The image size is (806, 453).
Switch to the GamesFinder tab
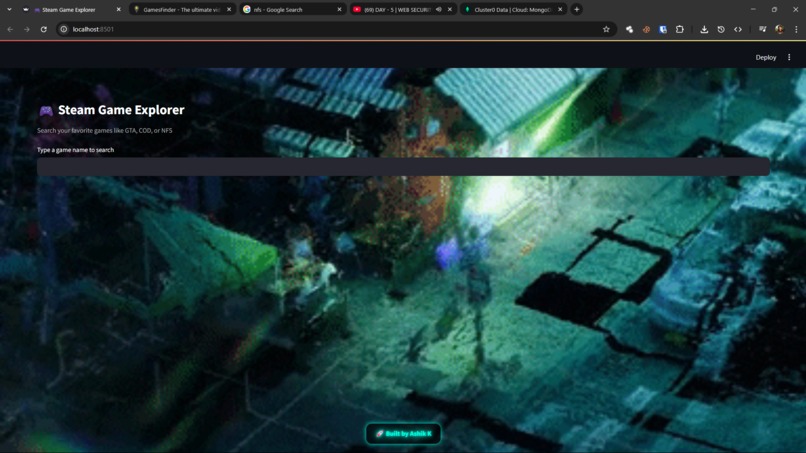coord(181,9)
